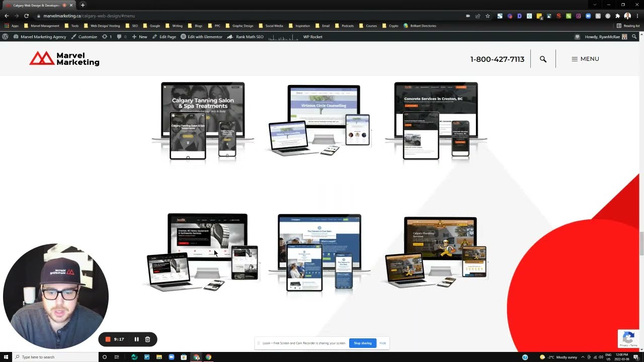Viewport: 644px width, 362px height.
Task: Reload the current page
Action: pyautogui.click(x=26, y=16)
